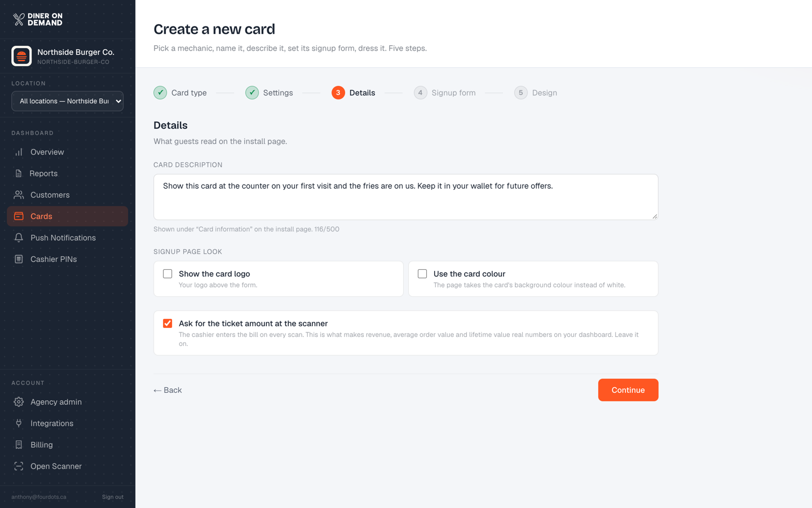The height and width of the screenshot is (508, 812).
Task: Go to the Settings step
Action: click(x=269, y=93)
